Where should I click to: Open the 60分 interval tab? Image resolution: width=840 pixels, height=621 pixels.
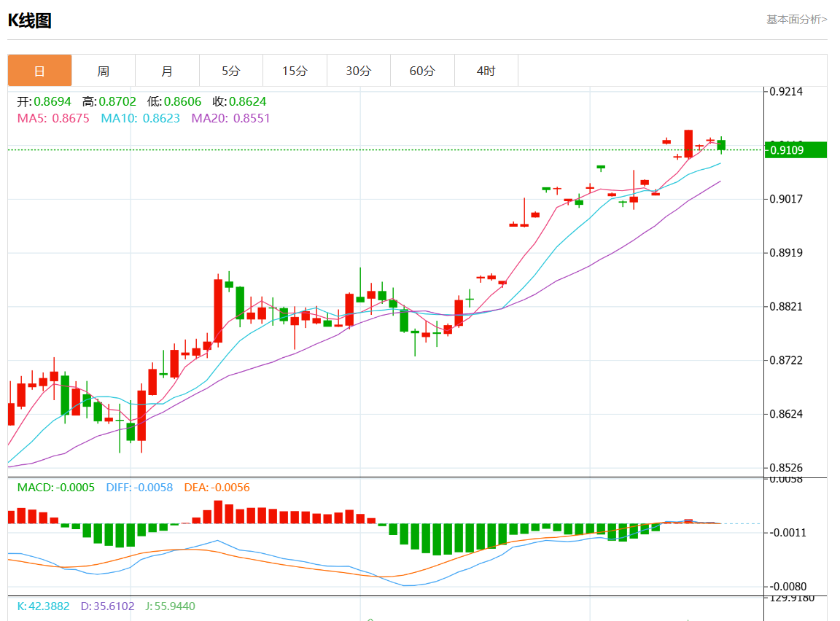[x=422, y=71]
